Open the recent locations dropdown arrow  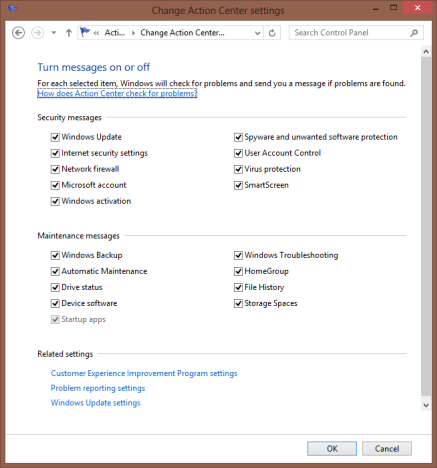54,33
